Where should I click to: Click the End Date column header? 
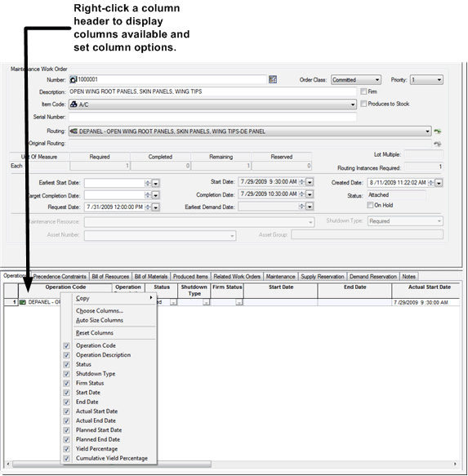pyautogui.click(x=354, y=291)
